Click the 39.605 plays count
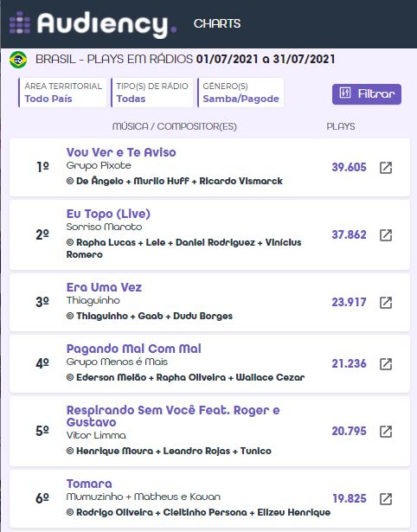The height and width of the screenshot is (532, 417). [350, 167]
